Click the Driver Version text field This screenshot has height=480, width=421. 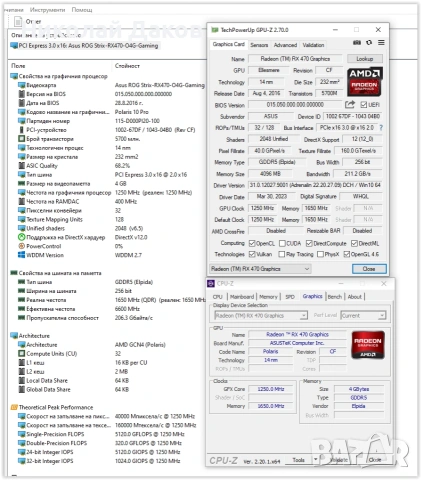click(x=315, y=185)
